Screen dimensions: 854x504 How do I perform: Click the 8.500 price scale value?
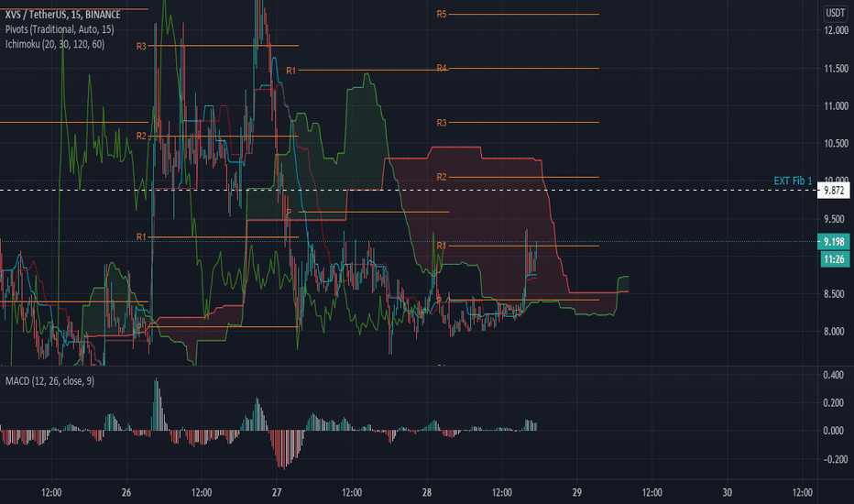(x=836, y=294)
